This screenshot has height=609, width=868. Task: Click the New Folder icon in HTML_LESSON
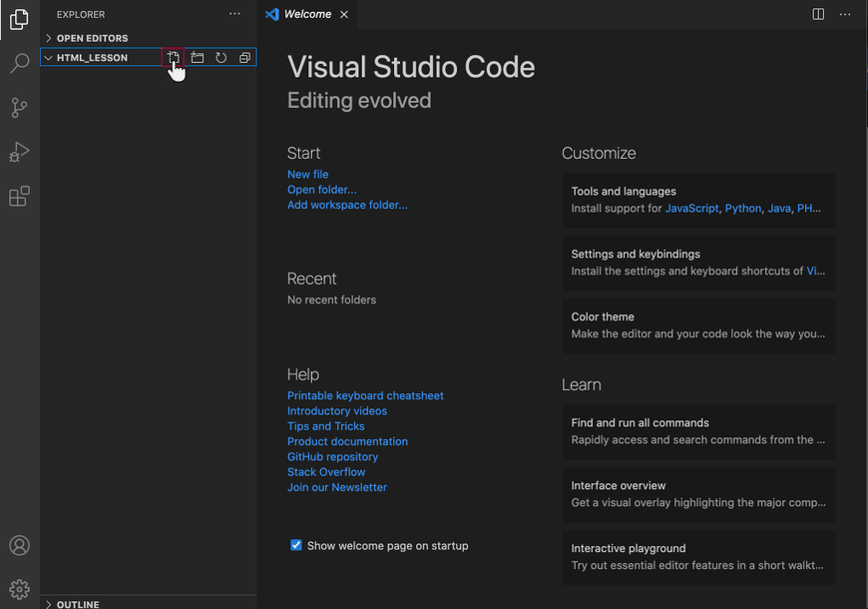pos(198,57)
